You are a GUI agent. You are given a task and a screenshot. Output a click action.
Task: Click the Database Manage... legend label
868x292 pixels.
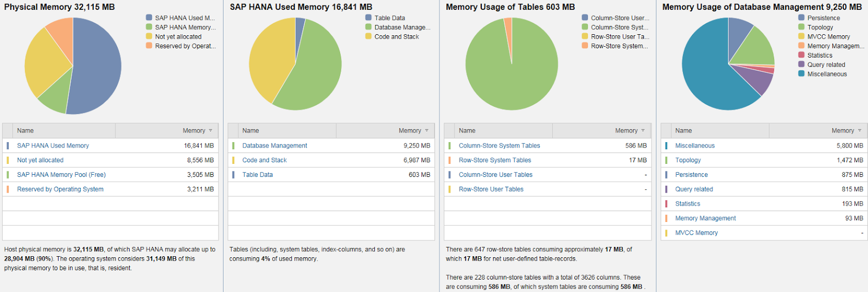tap(403, 27)
